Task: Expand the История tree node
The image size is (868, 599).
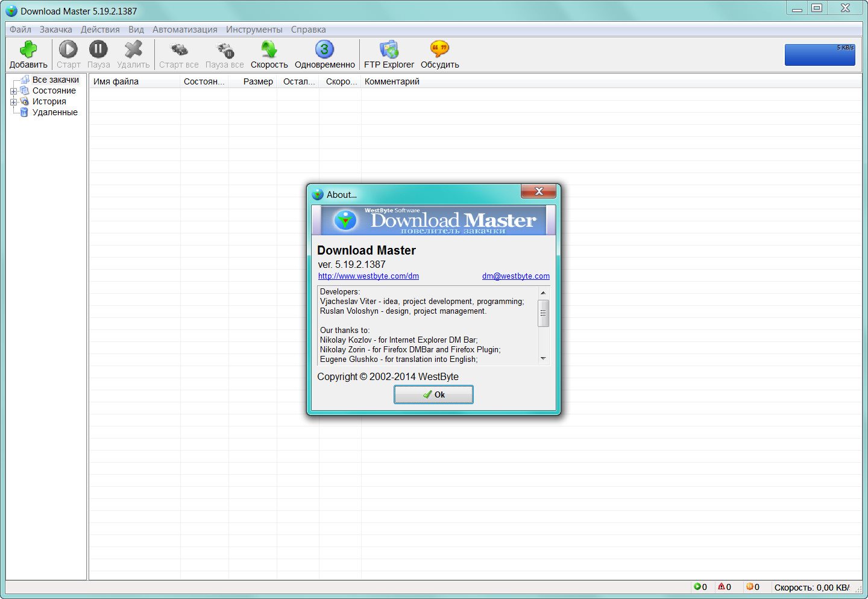Action: [13, 102]
